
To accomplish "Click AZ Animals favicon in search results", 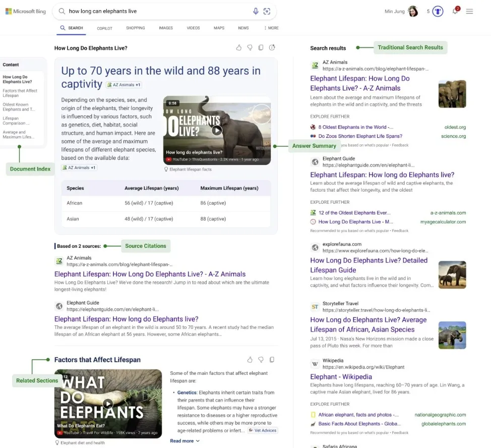I will [x=315, y=66].
